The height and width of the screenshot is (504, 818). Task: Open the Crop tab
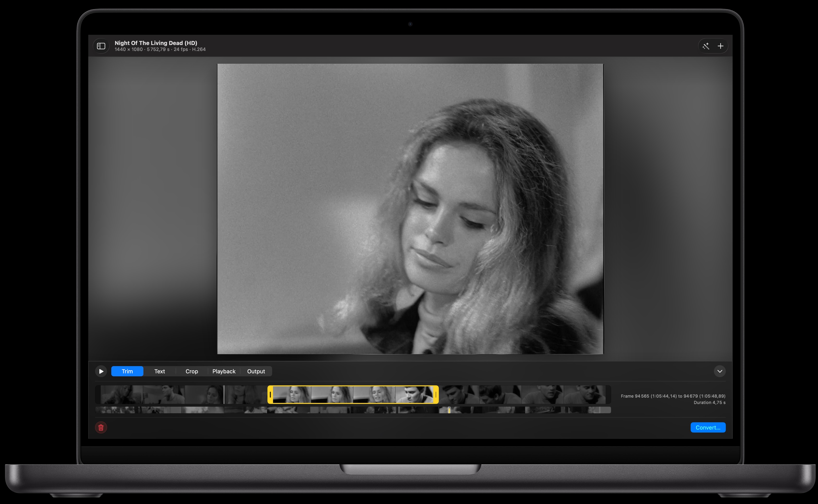point(192,371)
